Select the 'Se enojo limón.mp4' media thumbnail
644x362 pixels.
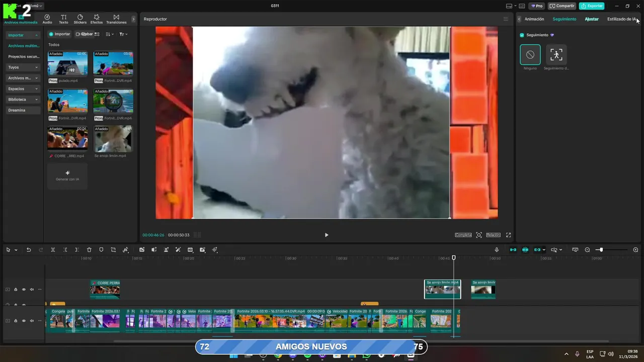click(113, 139)
